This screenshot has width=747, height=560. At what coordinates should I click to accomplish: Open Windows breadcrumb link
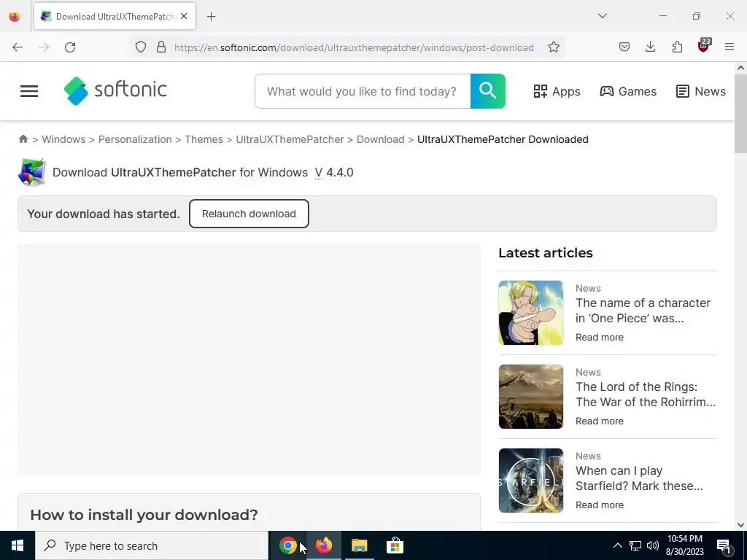tap(64, 139)
